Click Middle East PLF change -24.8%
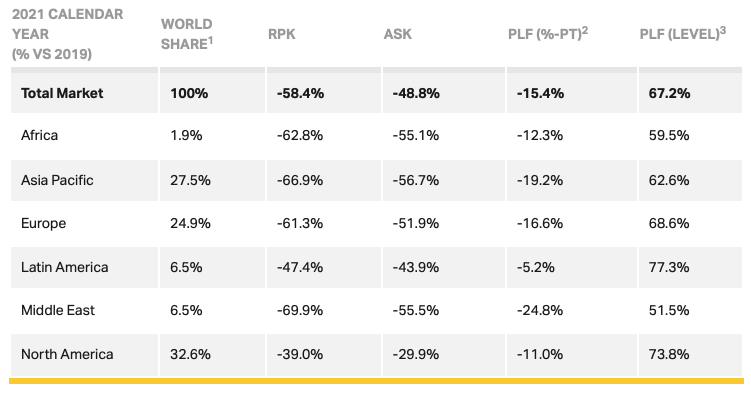Image resolution: width=751 pixels, height=396 pixels. click(540, 310)
